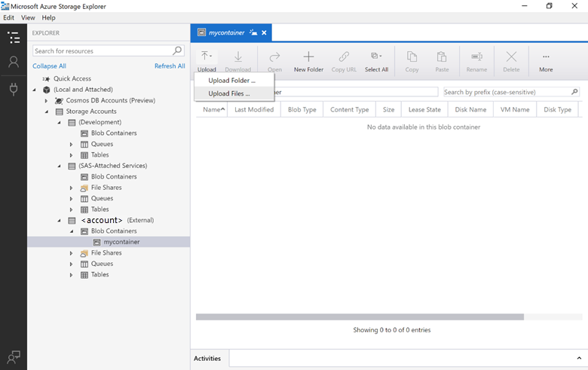Open the Edit menu
This screenshot has height=370, width=588.
tap(9, 17)
